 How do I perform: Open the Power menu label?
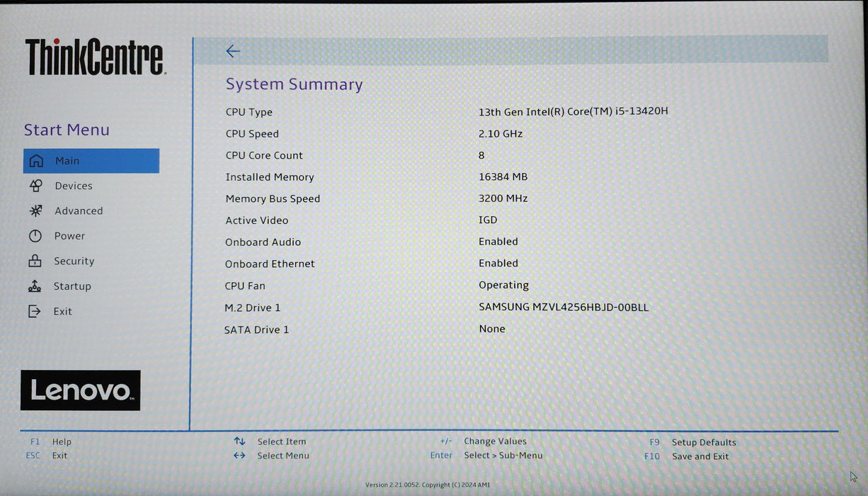tap(69, 236)
